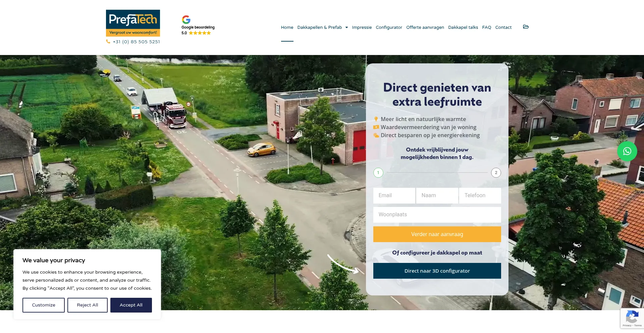Click the Google review logo icon
The image size is (644, 333).
pos(186,19)
